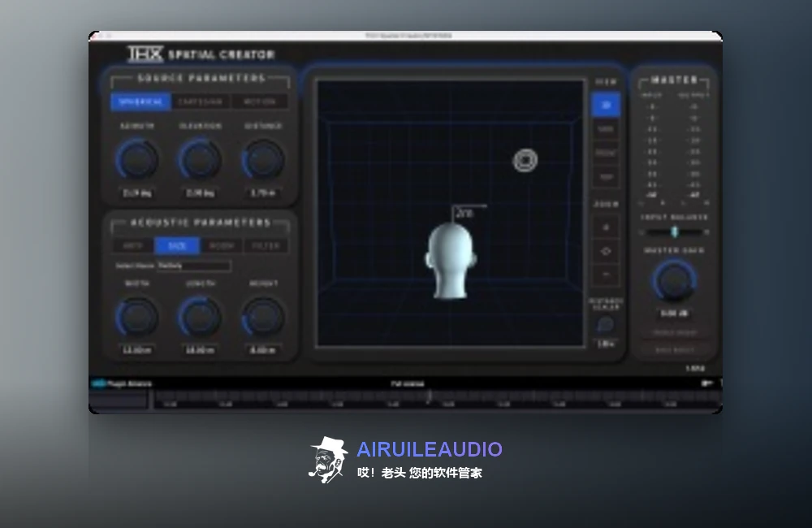This screenshot has width=812, height=528.
Task: Click the Height value field
Action: click(x=263, y=350)
